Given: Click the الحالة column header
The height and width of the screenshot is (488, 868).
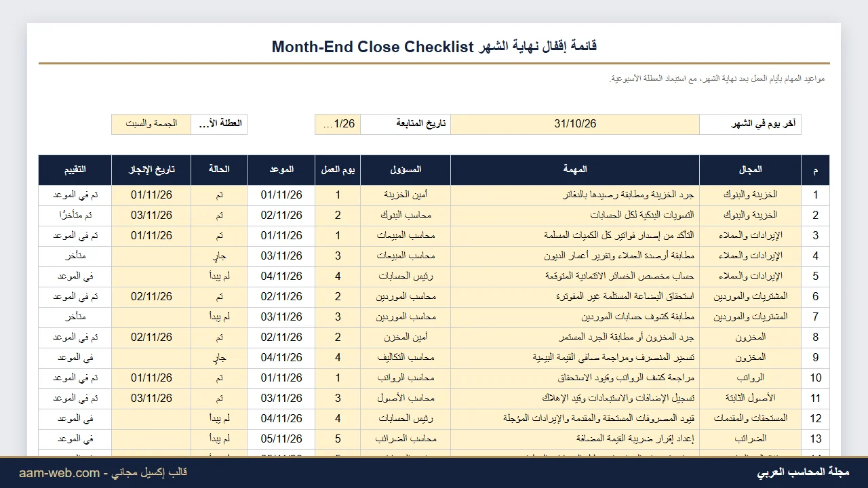Looking at the screenshot, I should click(x=219, y=170).
